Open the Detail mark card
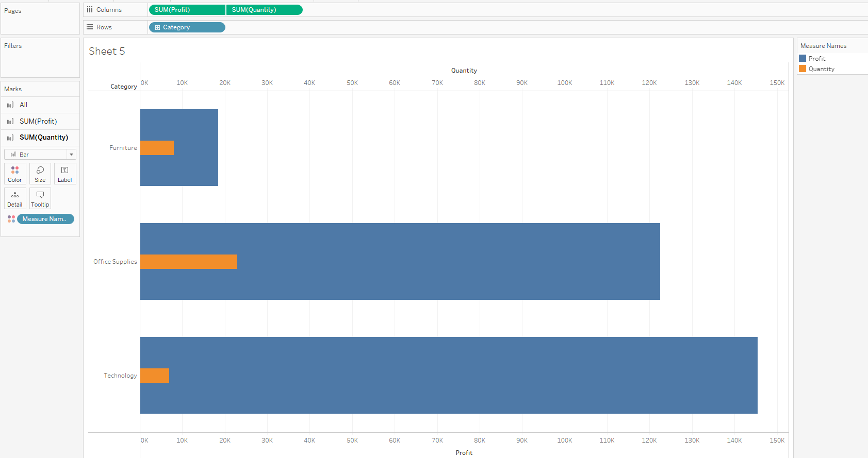This screenshot has height=458, width=868. coord(15,198)
